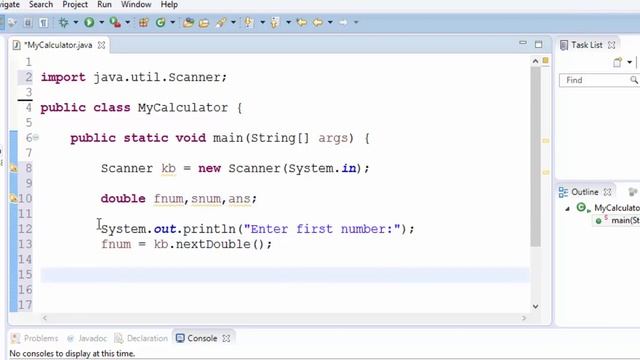Screen dimensions: 640x360
Task: Click the Back navigation arrow icon
Action: pos(318,22)
